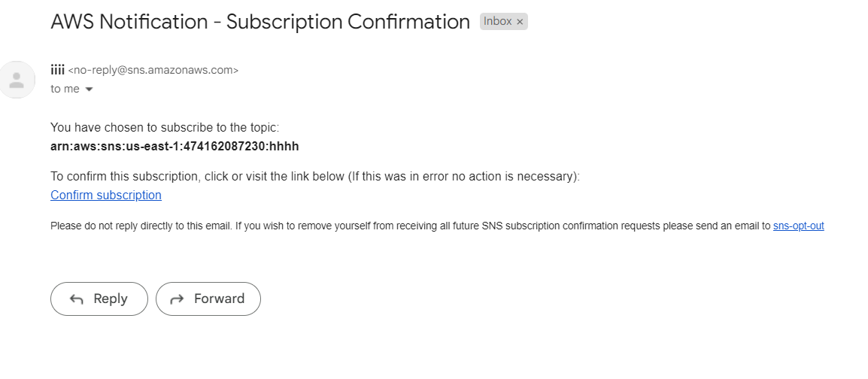Click the "to me" recipient text

[x=65, y=89]
